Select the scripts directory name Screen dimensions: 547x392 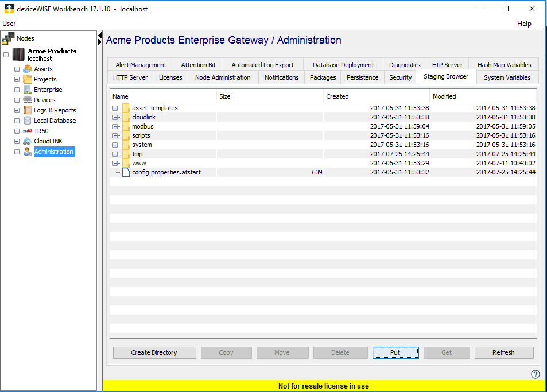(x=141, y=135)
